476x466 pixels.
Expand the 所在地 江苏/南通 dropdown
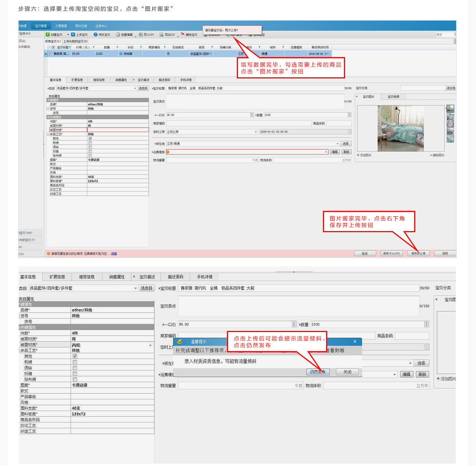click(x=338, y=144)
